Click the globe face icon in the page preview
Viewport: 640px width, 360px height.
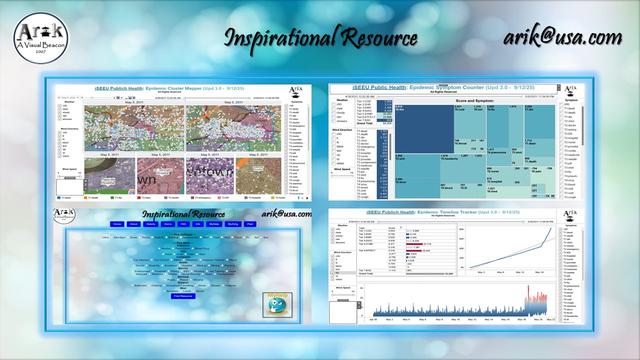click(x=277, y=304)
